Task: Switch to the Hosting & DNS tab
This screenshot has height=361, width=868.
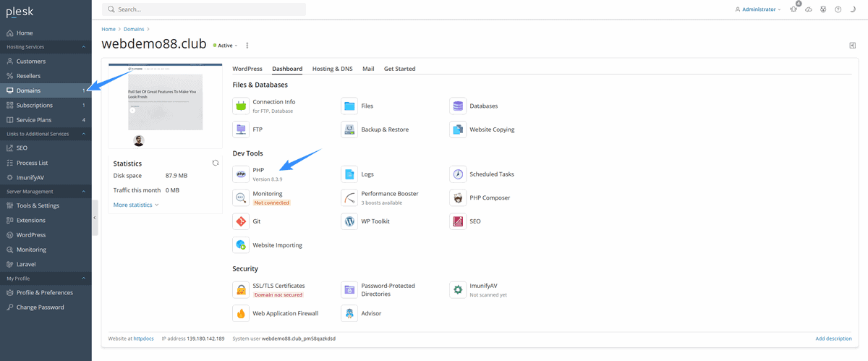Action: [333, 69]
